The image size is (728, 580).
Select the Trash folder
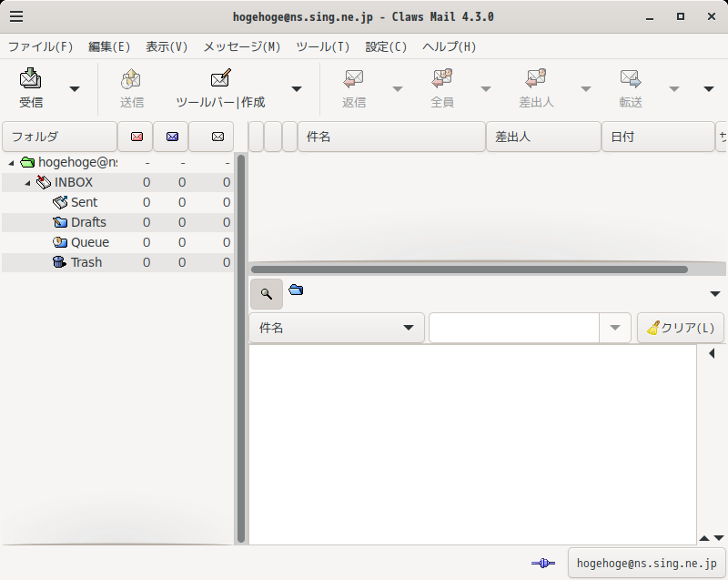click(118, 262)
